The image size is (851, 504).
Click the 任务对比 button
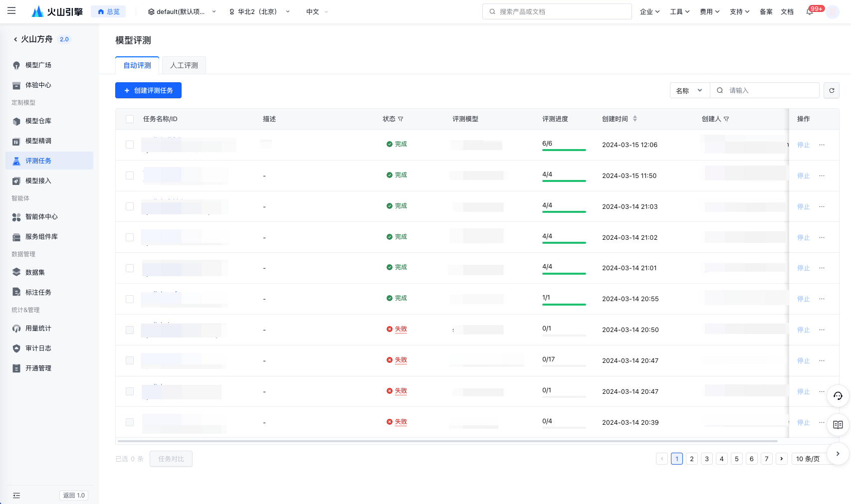point(171,459)
